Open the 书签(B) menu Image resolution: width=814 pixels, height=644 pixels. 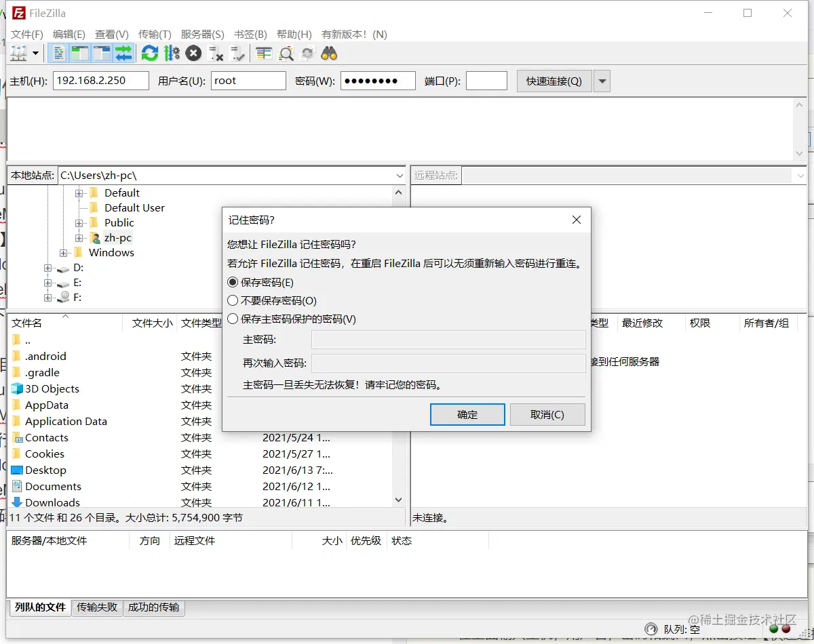250,34
